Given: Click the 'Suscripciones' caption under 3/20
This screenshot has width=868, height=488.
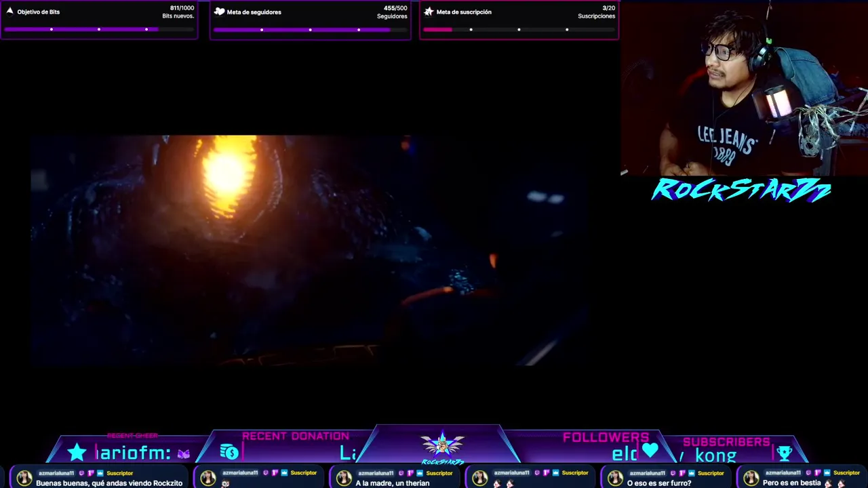Looking at the screenshot, I should (x=596, y=16).
